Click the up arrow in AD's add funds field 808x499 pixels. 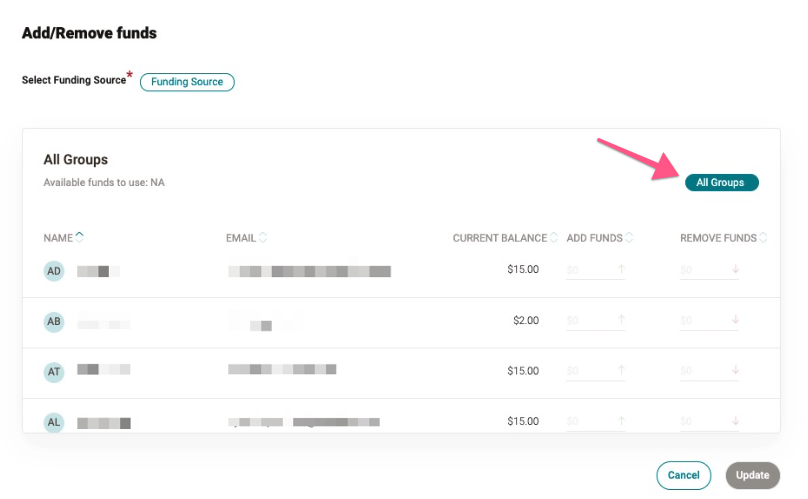[621, 269]
